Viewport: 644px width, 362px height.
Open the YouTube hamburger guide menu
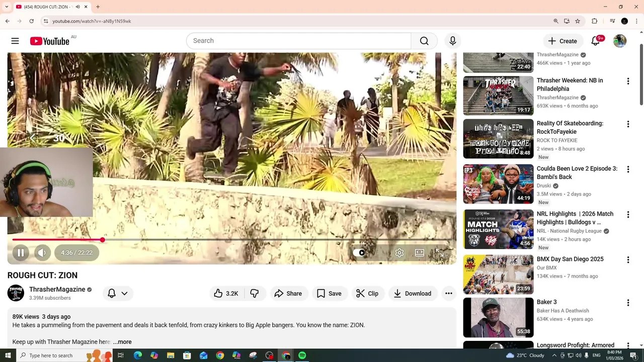15,41
